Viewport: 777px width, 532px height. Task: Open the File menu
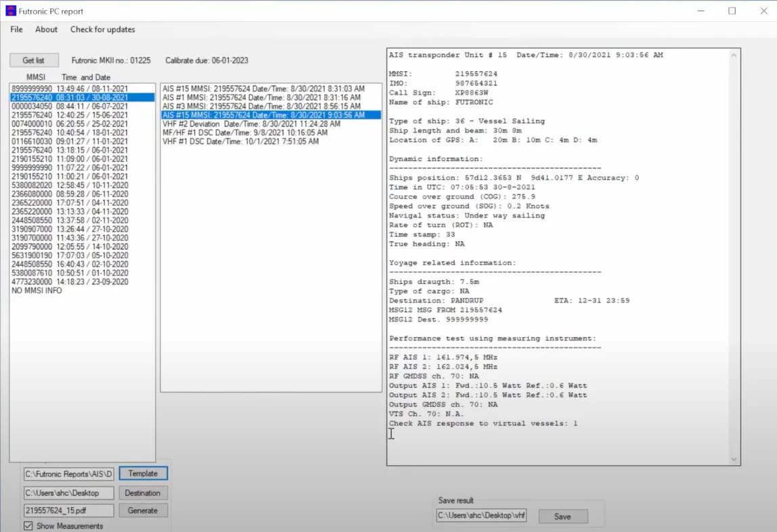(16, 30)
